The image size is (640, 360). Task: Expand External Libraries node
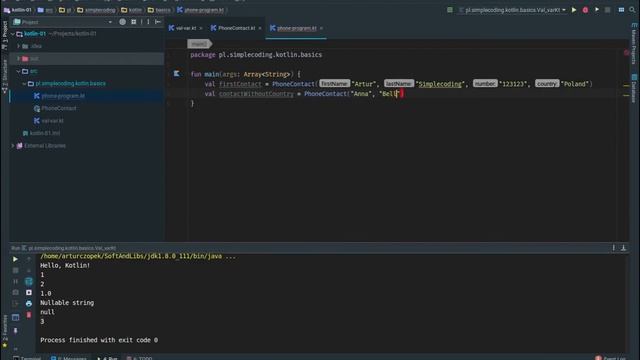coord(13,146)
